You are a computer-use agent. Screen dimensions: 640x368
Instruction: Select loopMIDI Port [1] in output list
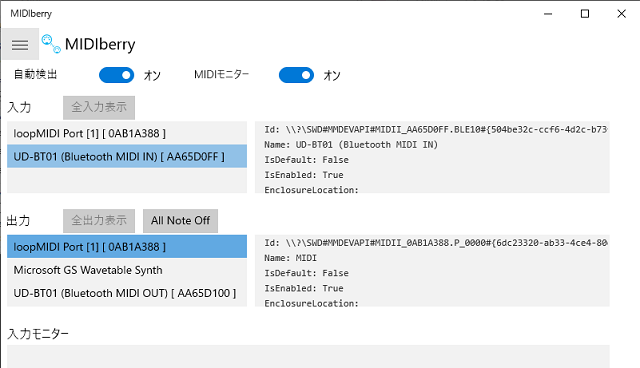click(x=127, y=246)
